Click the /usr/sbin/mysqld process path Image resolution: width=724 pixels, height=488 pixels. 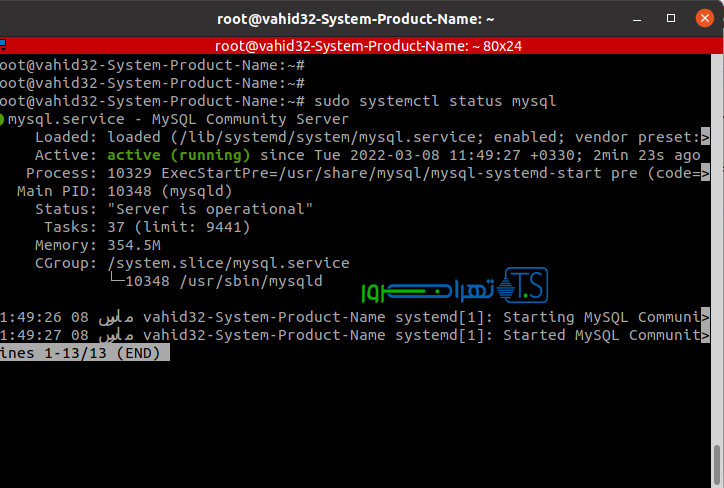[x=237, y=281]
